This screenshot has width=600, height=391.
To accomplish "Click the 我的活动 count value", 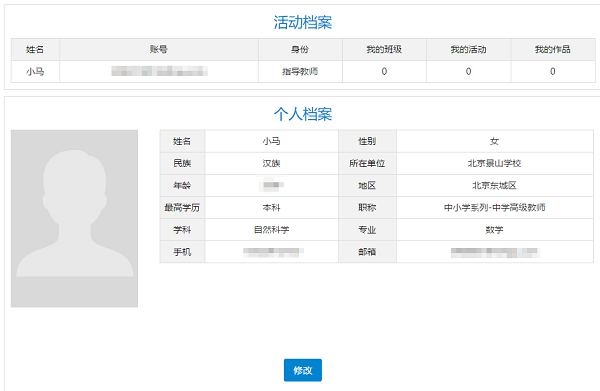I will [x=468, y=72].
